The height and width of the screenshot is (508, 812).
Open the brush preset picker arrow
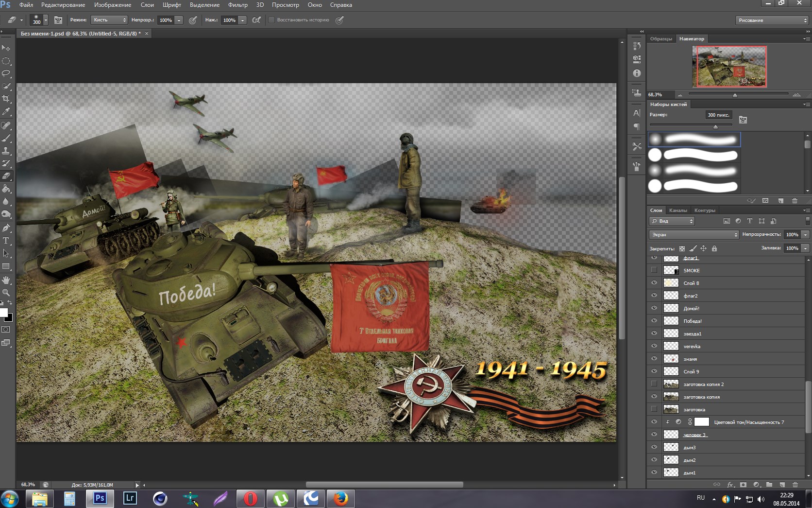46,20
